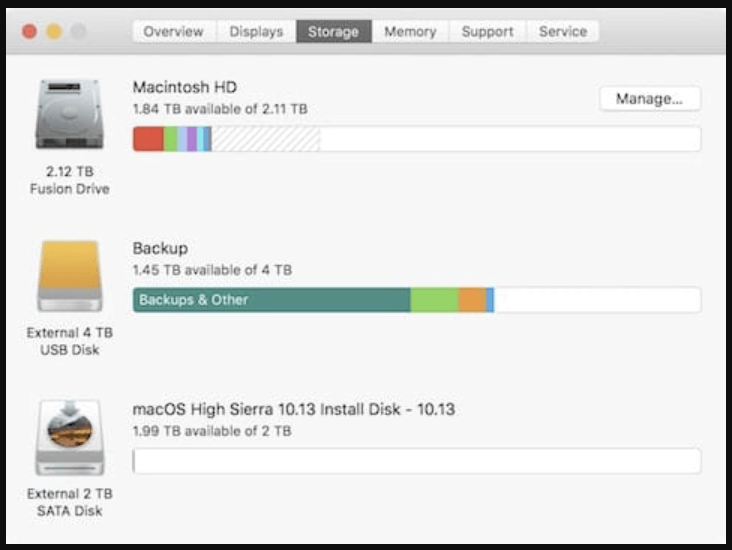Click the empty install disk storage bar
This screenshot has width=732, height=550.
point(417,461)
